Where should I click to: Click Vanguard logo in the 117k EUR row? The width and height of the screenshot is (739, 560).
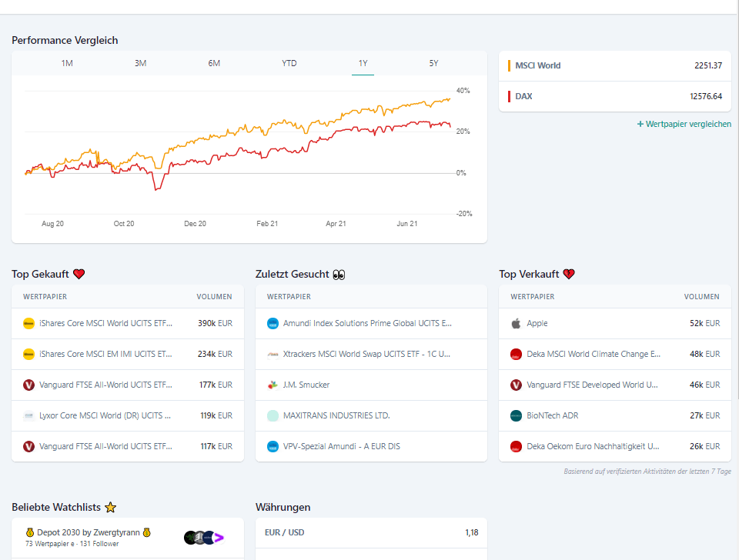tap(28, 446)
